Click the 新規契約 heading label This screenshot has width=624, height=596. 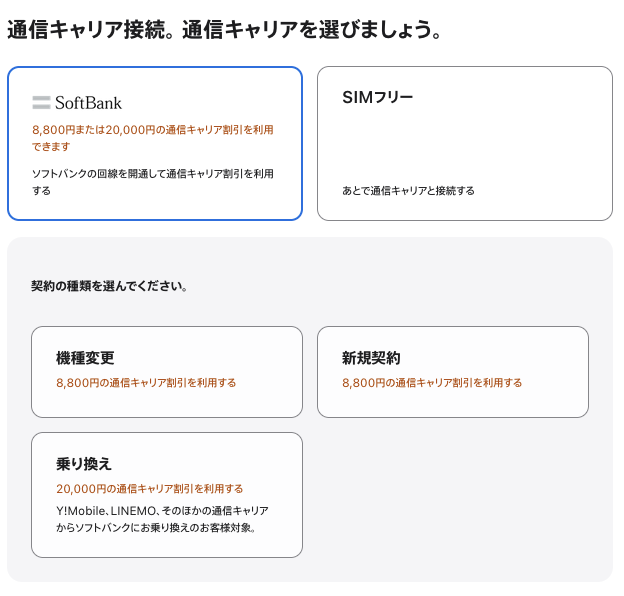pyautogui.click(x=371, y=358)
